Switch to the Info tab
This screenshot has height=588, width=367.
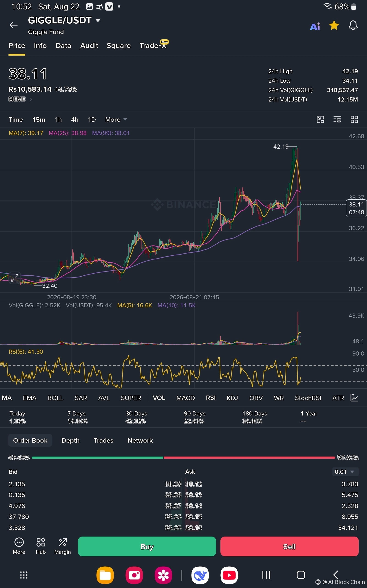[x=40, y=46]
